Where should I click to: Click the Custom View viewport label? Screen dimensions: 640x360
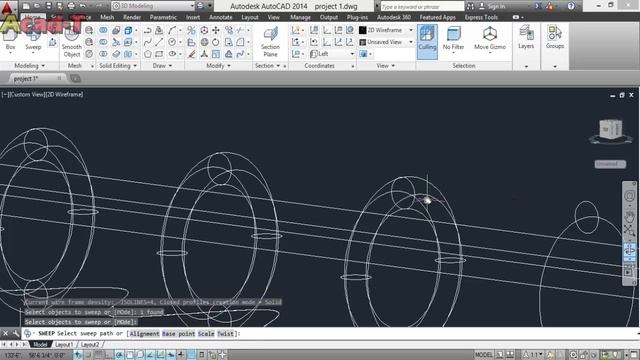click(x=26, y=94)
